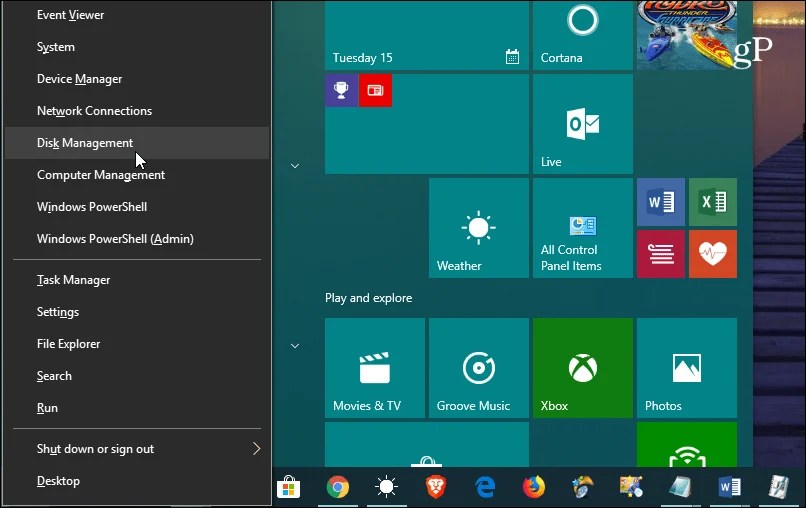Viewport: 806px width, 508px height.
Task: Click the Play and explore group header
Action: point(369,298)
